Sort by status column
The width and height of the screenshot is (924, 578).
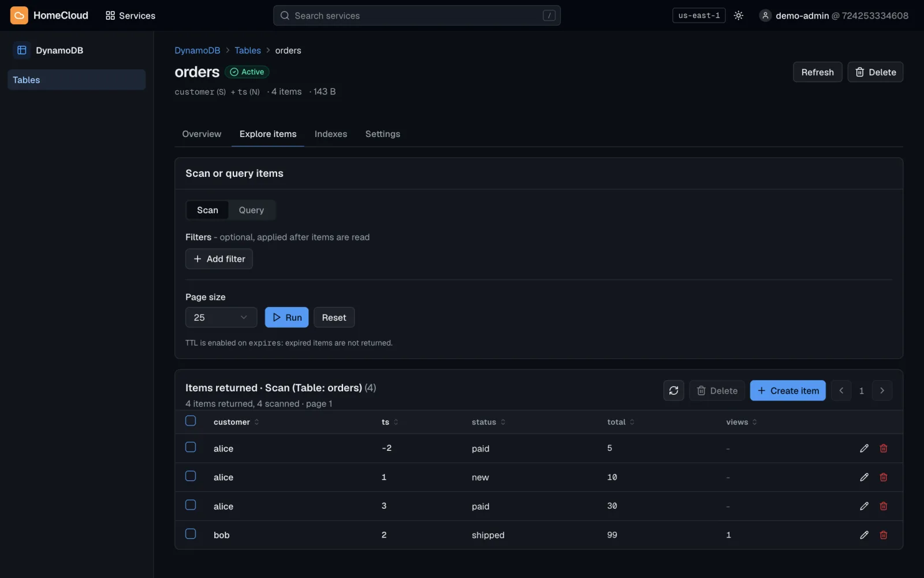point(489,422)
